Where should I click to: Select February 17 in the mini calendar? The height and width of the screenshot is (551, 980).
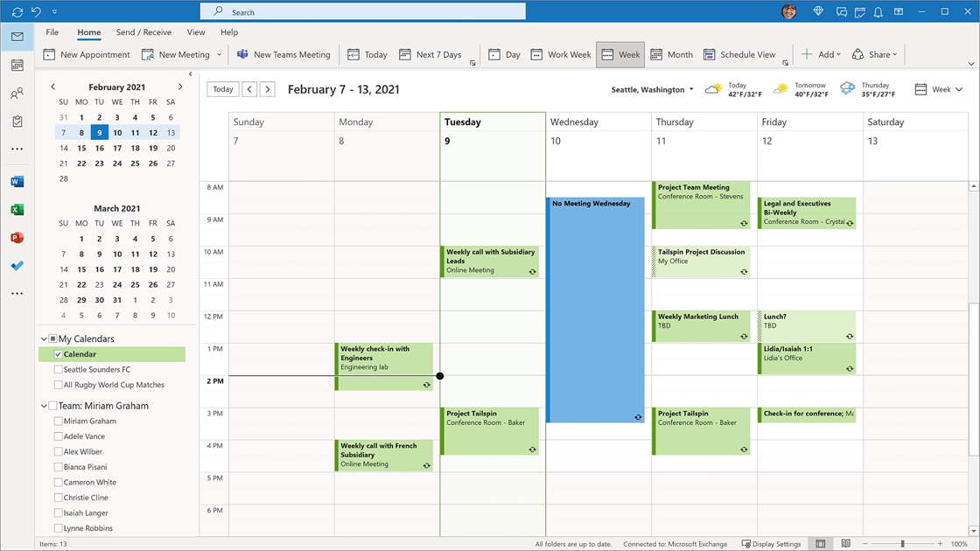coord(117,148)
